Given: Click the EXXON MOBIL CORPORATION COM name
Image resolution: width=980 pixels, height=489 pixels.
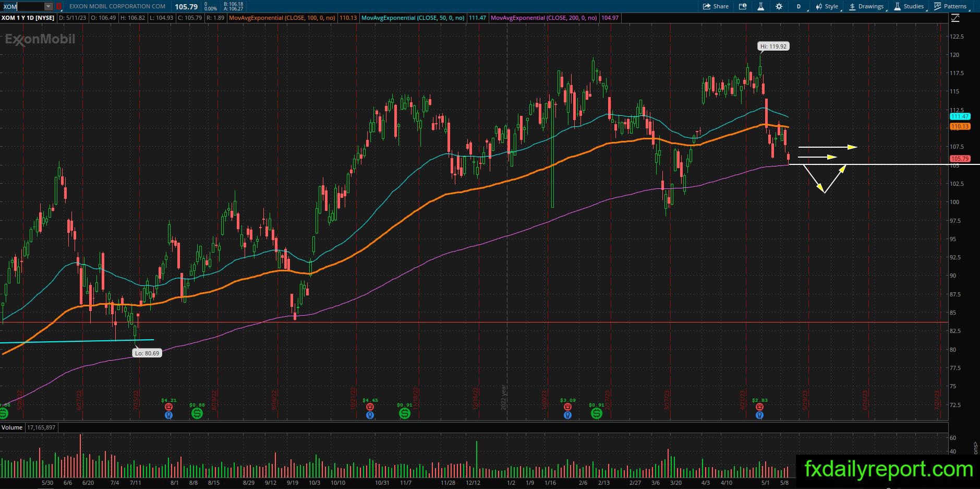Looking at the screenshot, I should point(117,7).
